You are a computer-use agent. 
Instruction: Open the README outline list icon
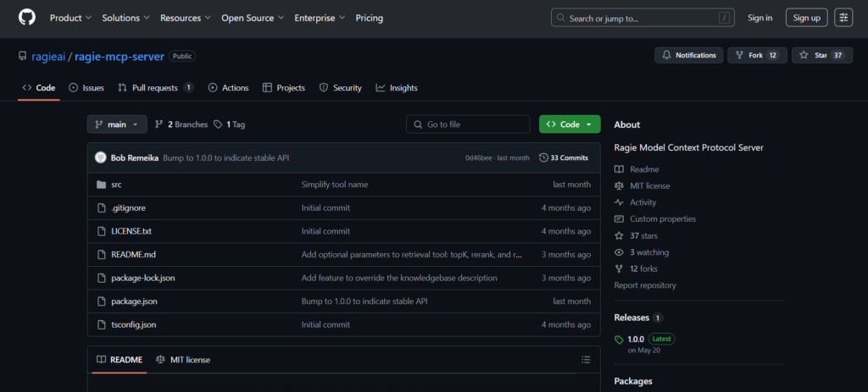586,360
